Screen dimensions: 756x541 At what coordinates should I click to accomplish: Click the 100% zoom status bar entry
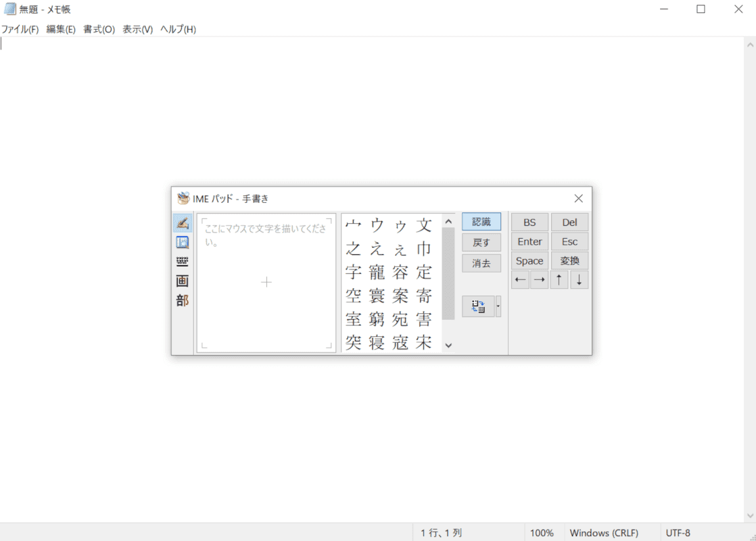(542, 533)
